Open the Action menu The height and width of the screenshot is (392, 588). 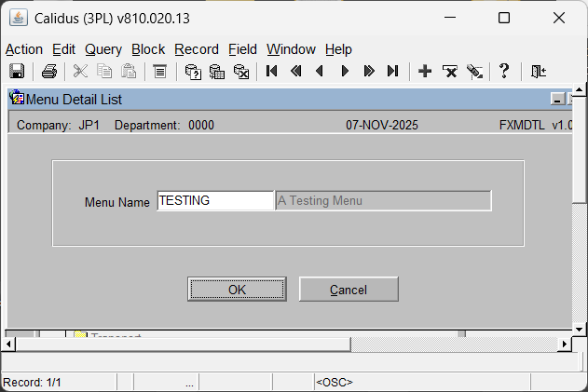tap(24, 49)
